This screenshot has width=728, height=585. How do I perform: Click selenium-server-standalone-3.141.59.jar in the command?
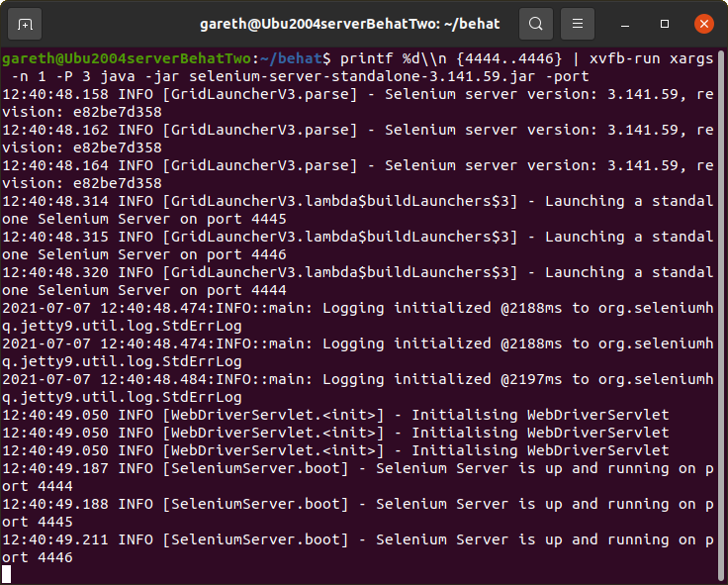(362, 76)
